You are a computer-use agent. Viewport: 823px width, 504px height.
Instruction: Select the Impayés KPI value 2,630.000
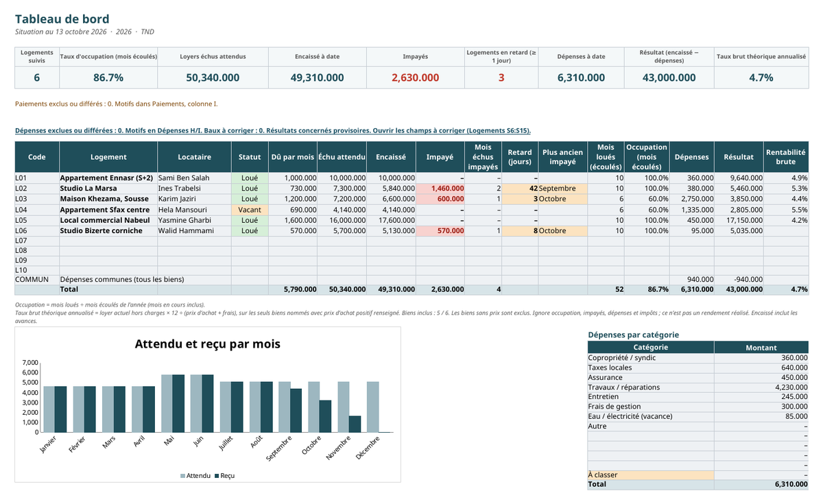tap(415, 77)
